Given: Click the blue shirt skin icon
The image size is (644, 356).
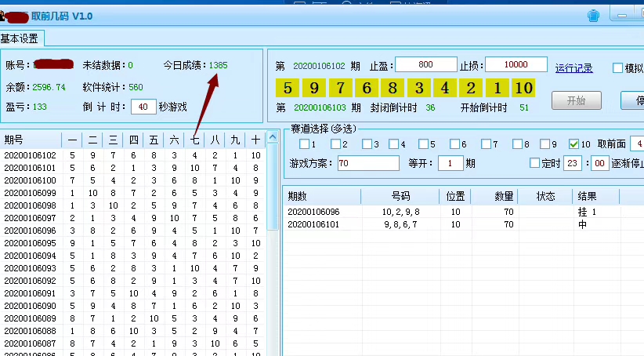Looking at the screenshot, I should click(x=593, y=16).
